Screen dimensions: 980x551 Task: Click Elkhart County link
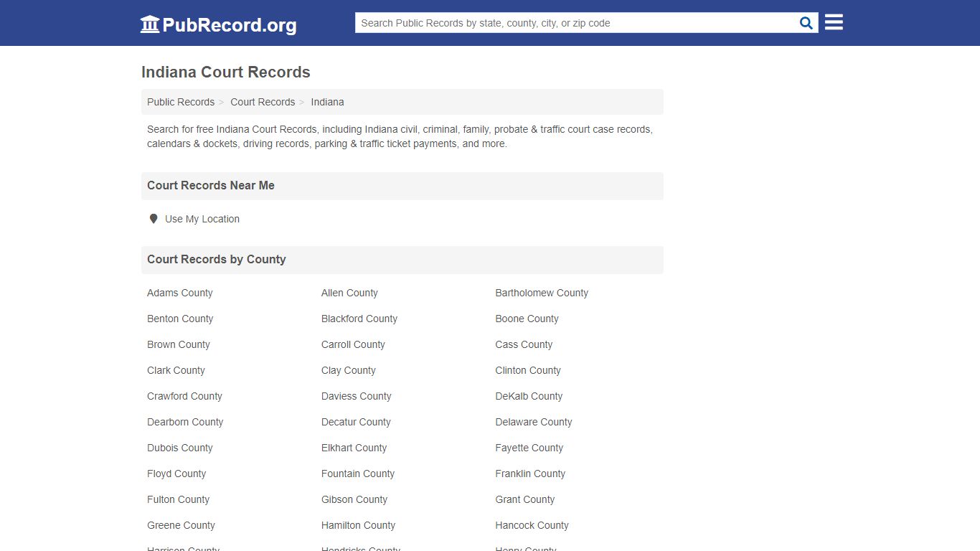pos(354,448)
